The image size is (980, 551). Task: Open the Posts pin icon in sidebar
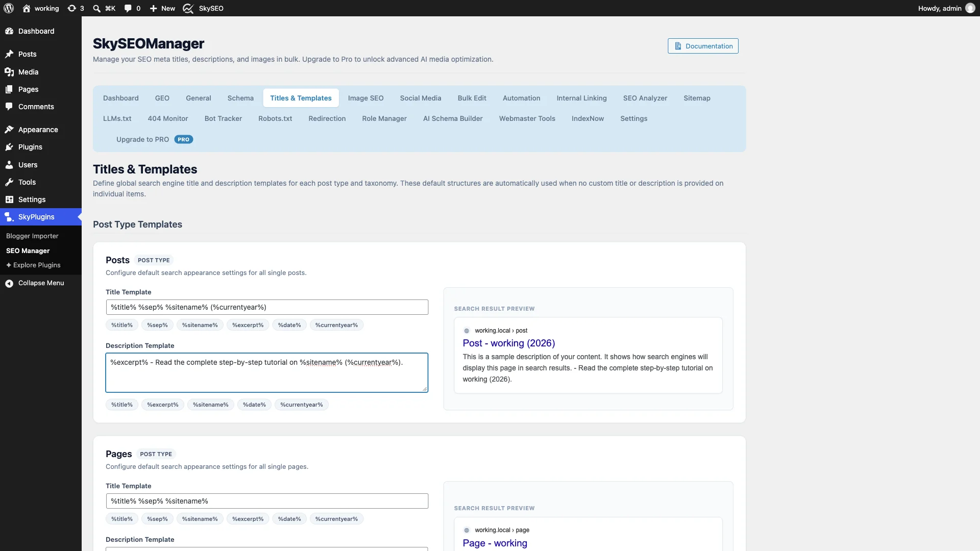9,54
